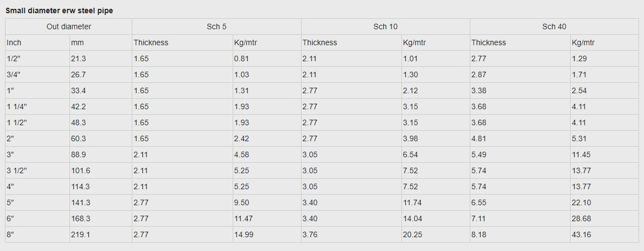This screenshot has width=644, height=251.
Task: Click the 1 1/4" row label
Action: point(37,107)
